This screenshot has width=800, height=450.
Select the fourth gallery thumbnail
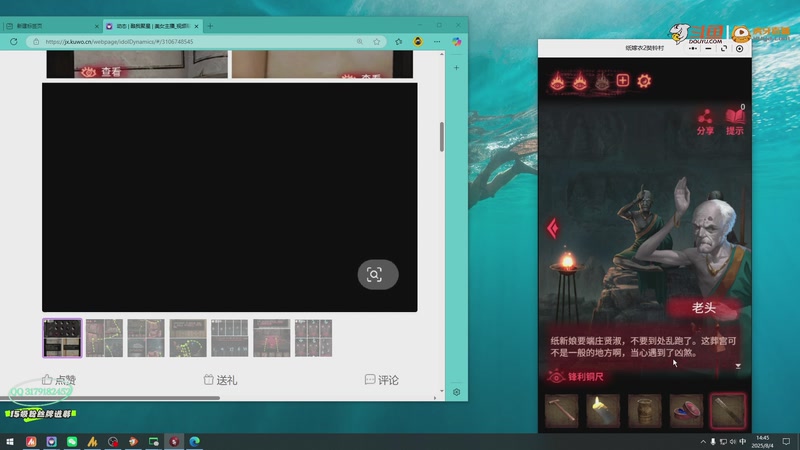[188, 338]
